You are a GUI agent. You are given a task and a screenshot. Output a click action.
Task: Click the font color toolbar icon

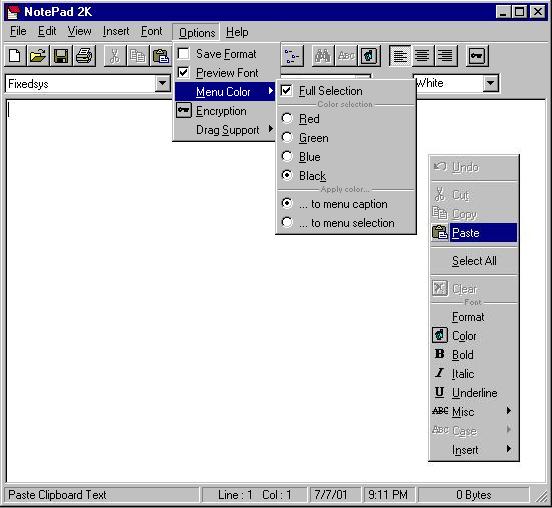pos(369,56)
